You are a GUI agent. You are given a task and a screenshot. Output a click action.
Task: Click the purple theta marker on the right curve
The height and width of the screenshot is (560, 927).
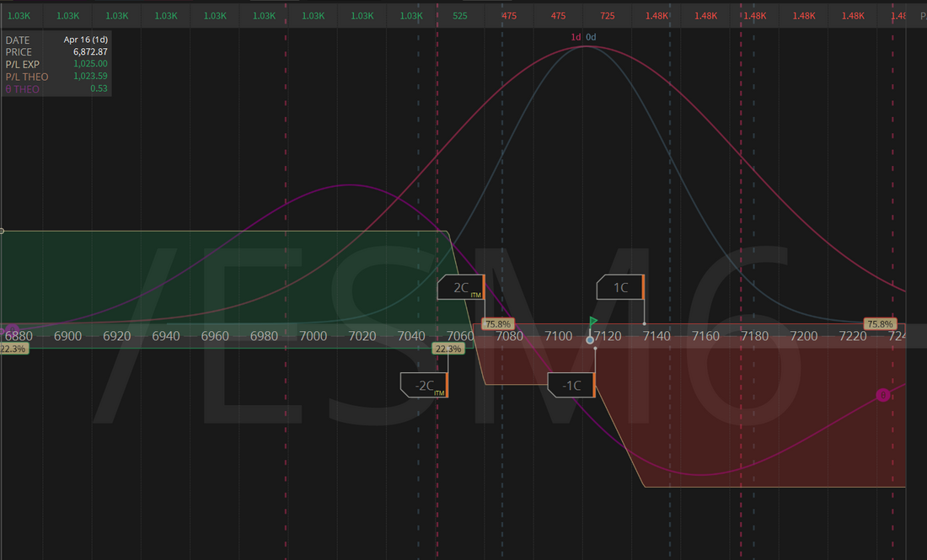[883, 395]
